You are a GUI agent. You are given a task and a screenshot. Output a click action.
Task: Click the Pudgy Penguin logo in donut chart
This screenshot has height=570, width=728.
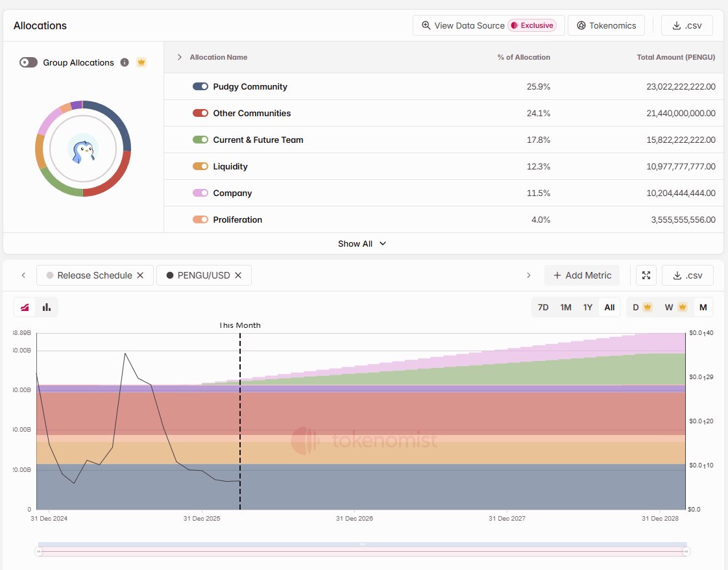(x=83, y=149)
